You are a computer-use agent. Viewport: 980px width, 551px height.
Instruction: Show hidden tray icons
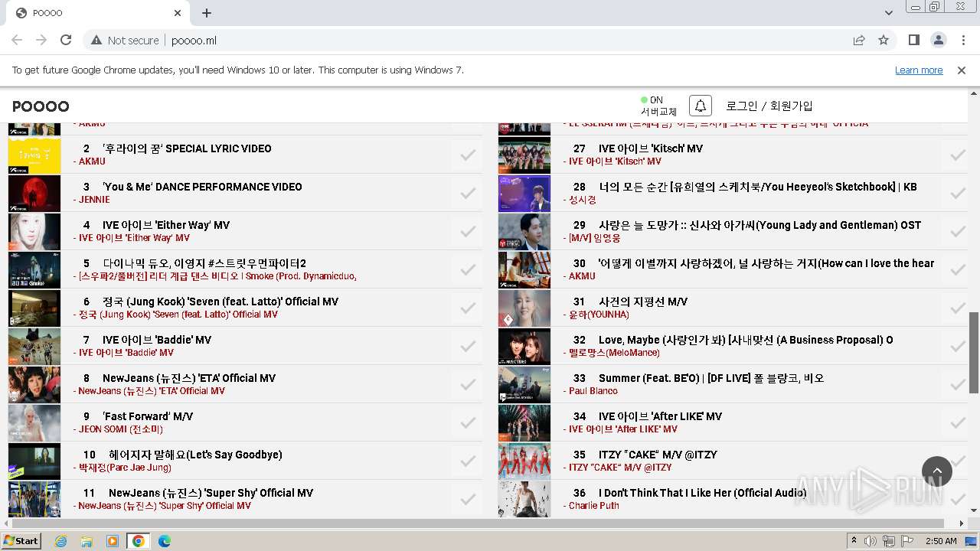point(854,541)
